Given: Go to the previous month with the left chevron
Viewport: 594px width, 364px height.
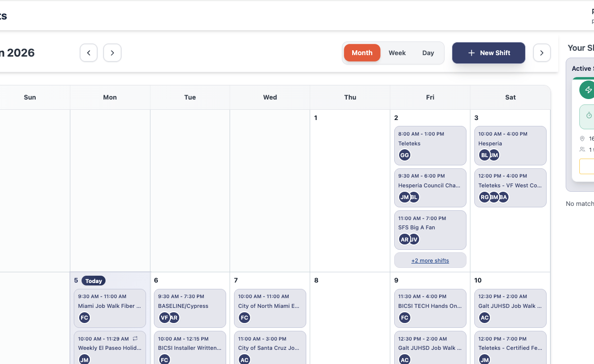Looking at the screenshot, I should point(88,53).
